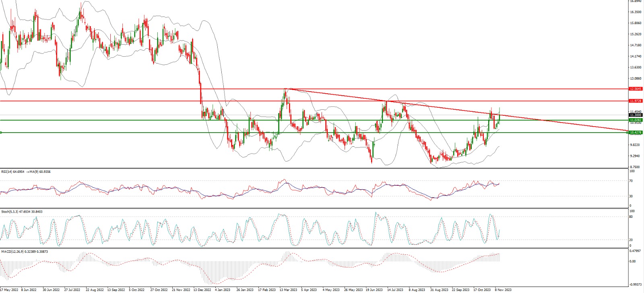Click the Stochastic 80 level scale label
644x293 pixels.
[632, 217]
